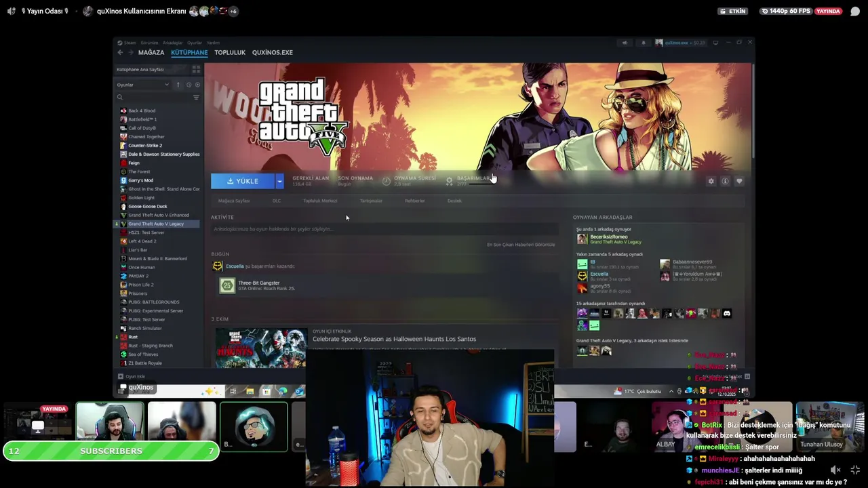868x488 pixels.
Task: Open the Görünüm menu
Action: click(149, 43)
